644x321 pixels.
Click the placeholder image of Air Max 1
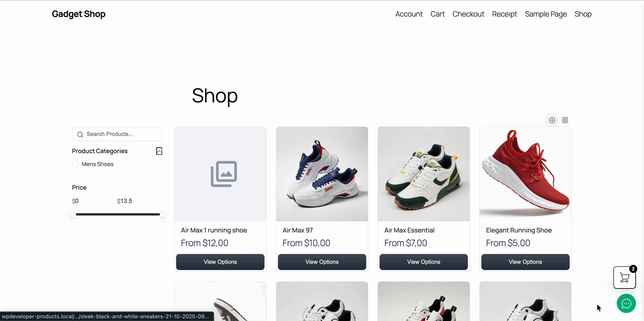[x=220, y=174]
